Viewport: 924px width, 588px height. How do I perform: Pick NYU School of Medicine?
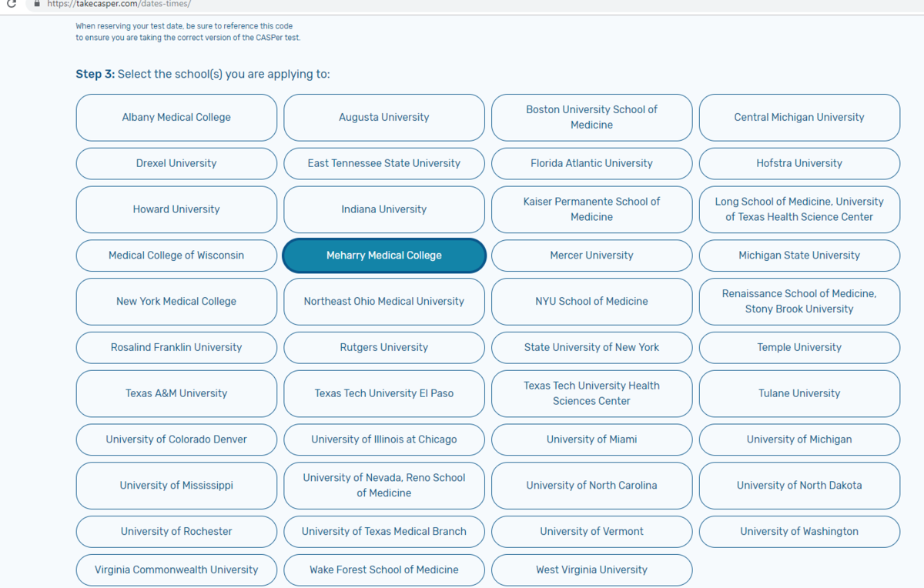click(591, 301)
